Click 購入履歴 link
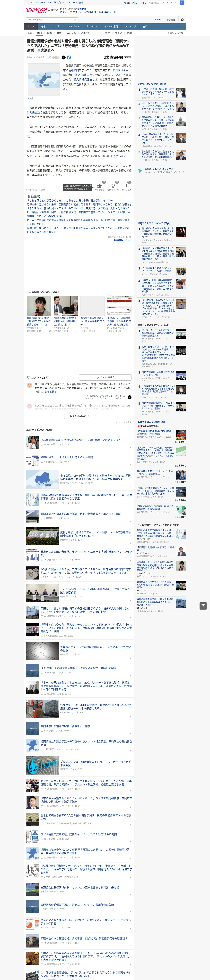 point(171,19)
